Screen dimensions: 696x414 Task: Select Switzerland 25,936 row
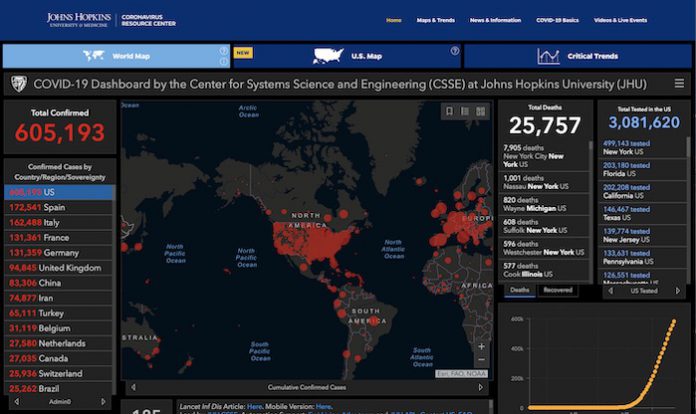click(58, 373)
